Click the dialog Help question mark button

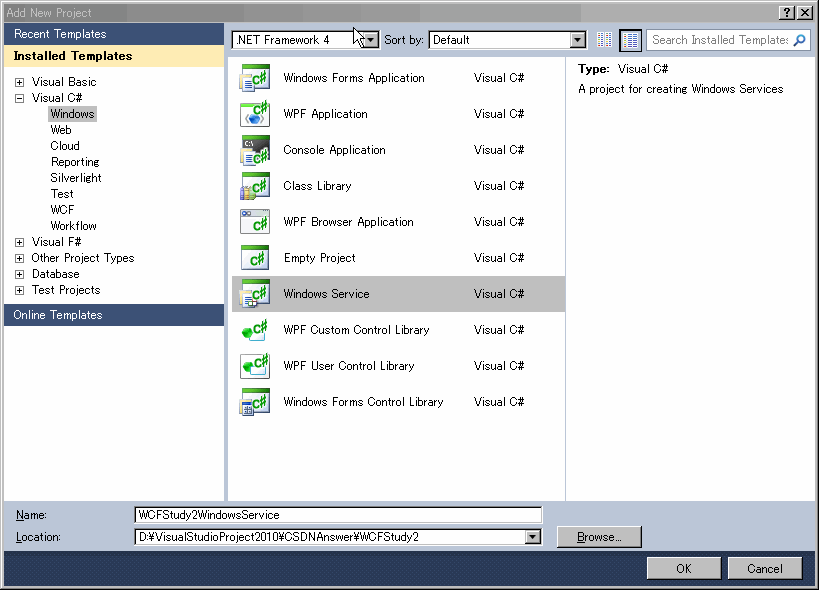(787, 13)
